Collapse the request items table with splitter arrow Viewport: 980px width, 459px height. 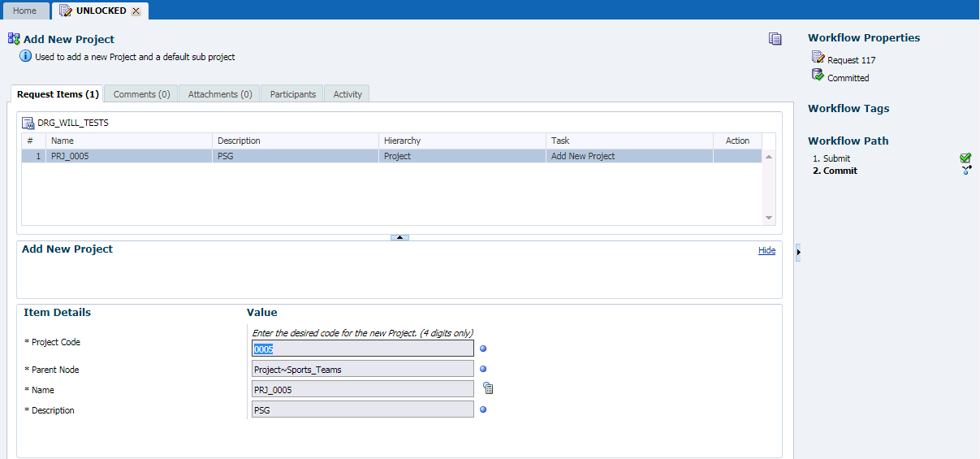[x=399, y=237]
